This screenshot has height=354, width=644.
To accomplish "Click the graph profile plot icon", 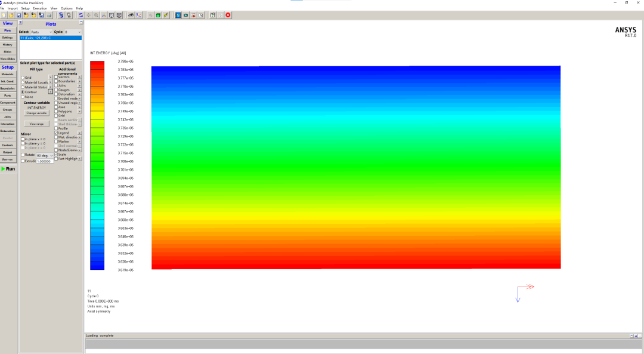I will [x=138, y=15].
